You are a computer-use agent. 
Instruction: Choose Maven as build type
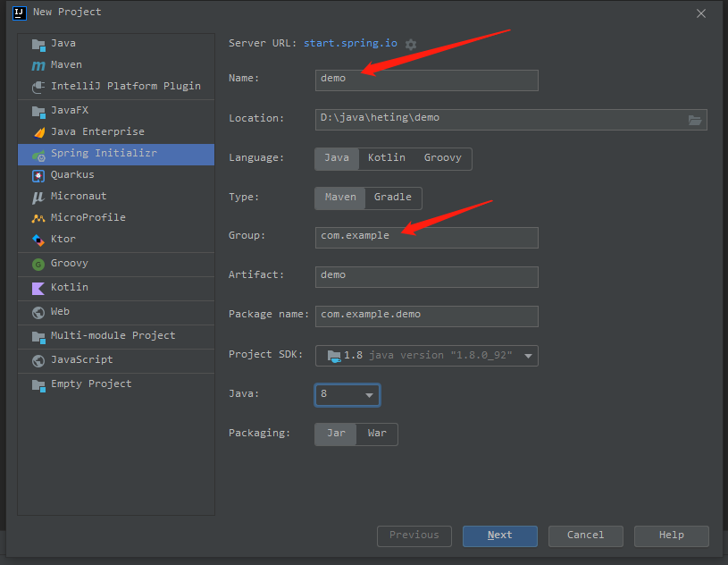pyautogui.click(x=340, y=198)
